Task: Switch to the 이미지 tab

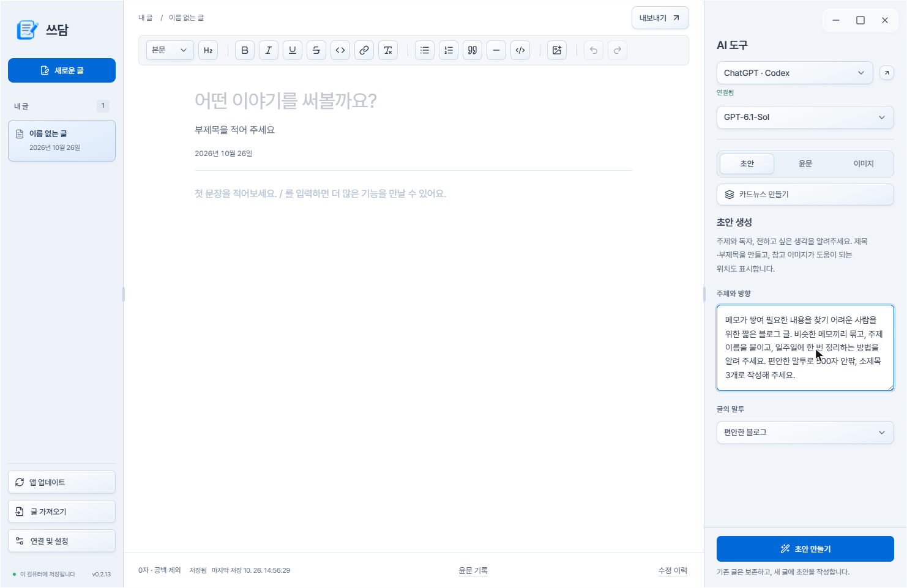Action: 864,164
